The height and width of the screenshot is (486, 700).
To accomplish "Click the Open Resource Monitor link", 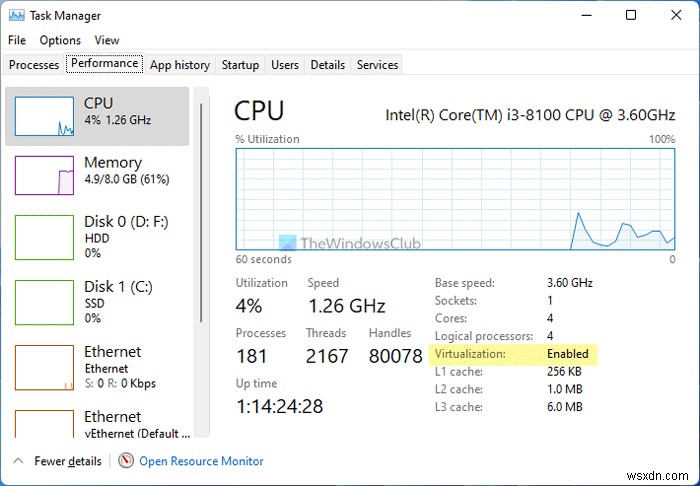I will point(201,461).
